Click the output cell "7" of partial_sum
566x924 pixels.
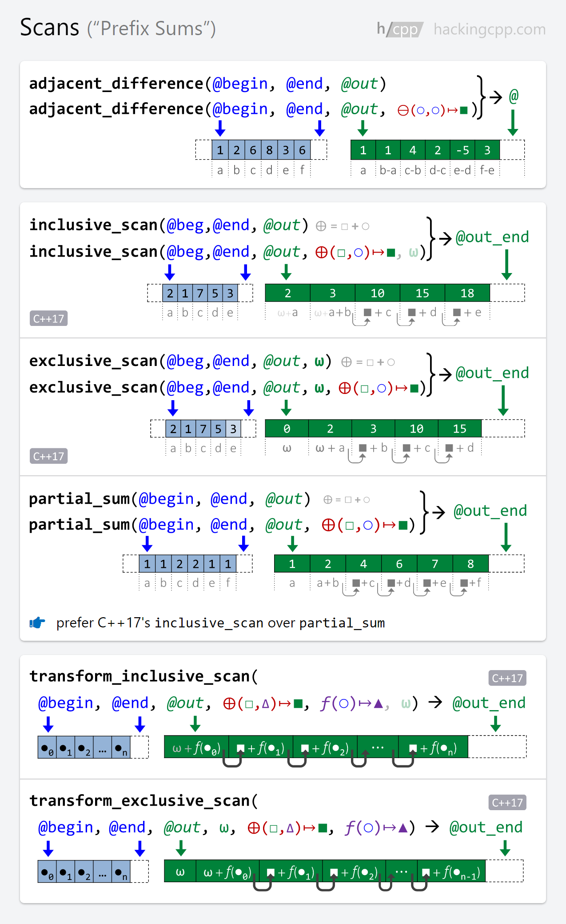(435, 564)
